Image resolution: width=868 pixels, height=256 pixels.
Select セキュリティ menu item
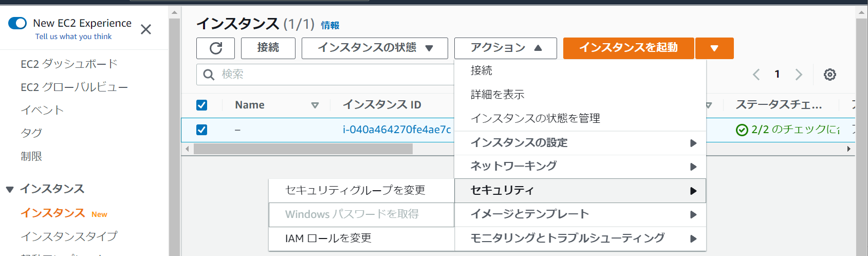pyautogui.click(x=580, y=191)
